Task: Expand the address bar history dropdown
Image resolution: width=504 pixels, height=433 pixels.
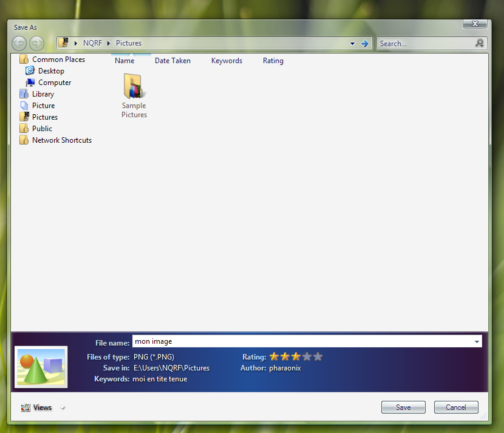Action: [352, 44]
